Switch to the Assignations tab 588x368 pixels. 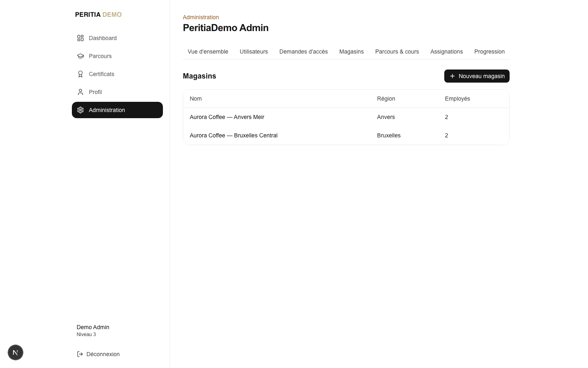[x=447, y=52]
